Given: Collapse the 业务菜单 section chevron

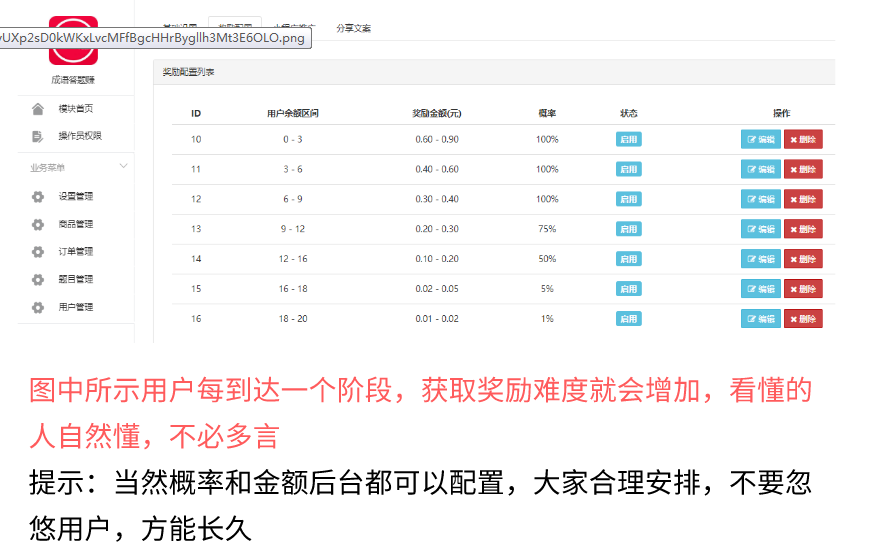Looking at the screenshot, I should point(123,167).
